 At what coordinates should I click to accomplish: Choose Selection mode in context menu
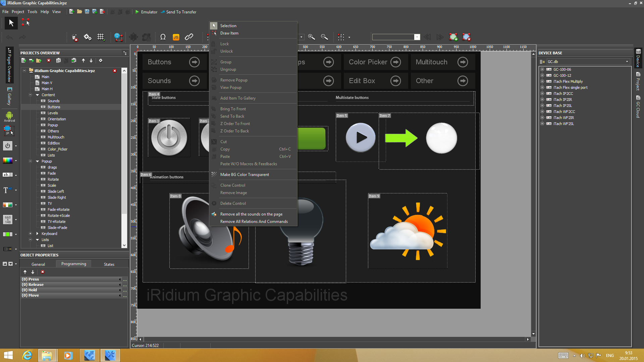(228, 26)
